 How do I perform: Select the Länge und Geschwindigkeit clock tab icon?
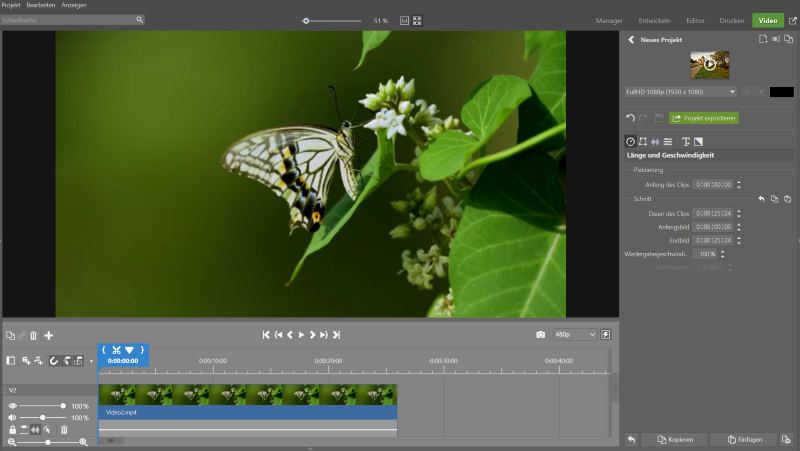tap(631, 141)
